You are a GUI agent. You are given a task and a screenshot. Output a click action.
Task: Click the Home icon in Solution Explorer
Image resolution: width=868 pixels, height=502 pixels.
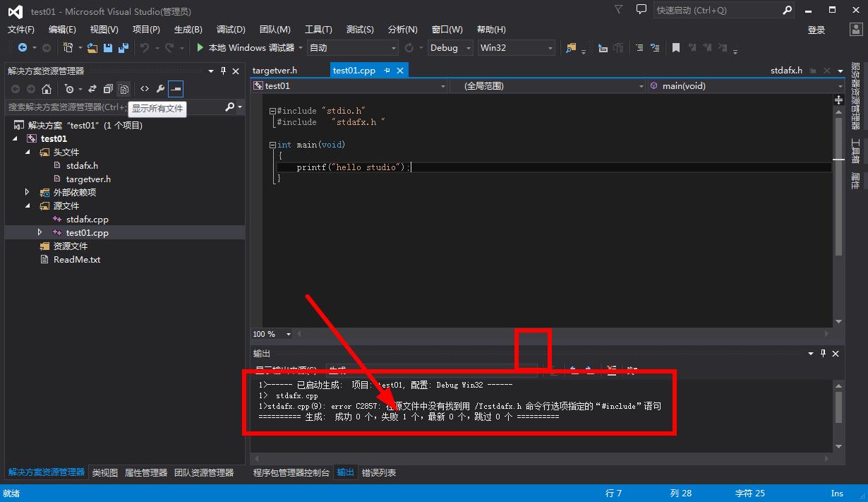47,89
